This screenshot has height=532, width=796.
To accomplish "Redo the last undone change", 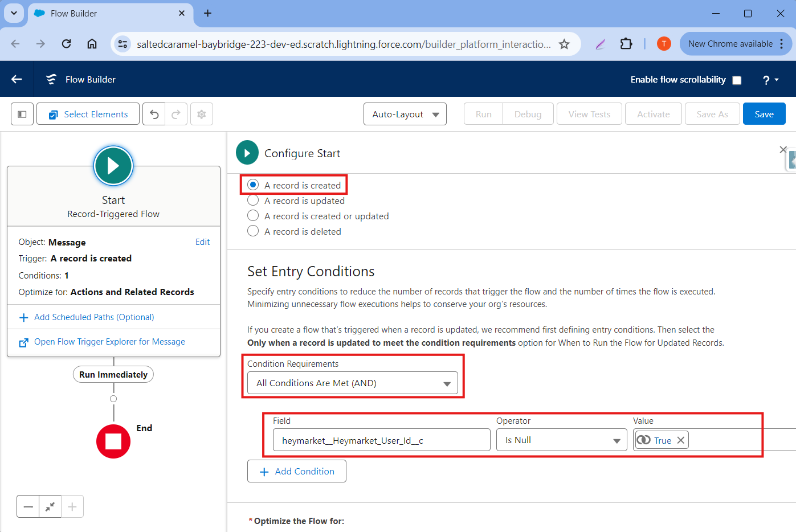I will [x=176, y=114].
